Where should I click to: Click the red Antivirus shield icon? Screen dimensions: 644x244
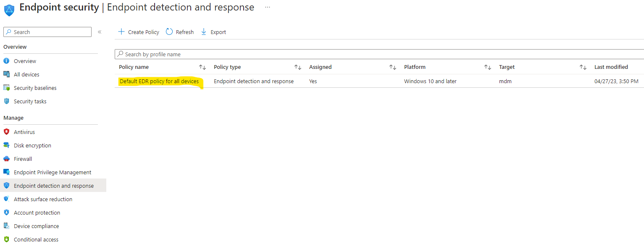click(6, 132)
